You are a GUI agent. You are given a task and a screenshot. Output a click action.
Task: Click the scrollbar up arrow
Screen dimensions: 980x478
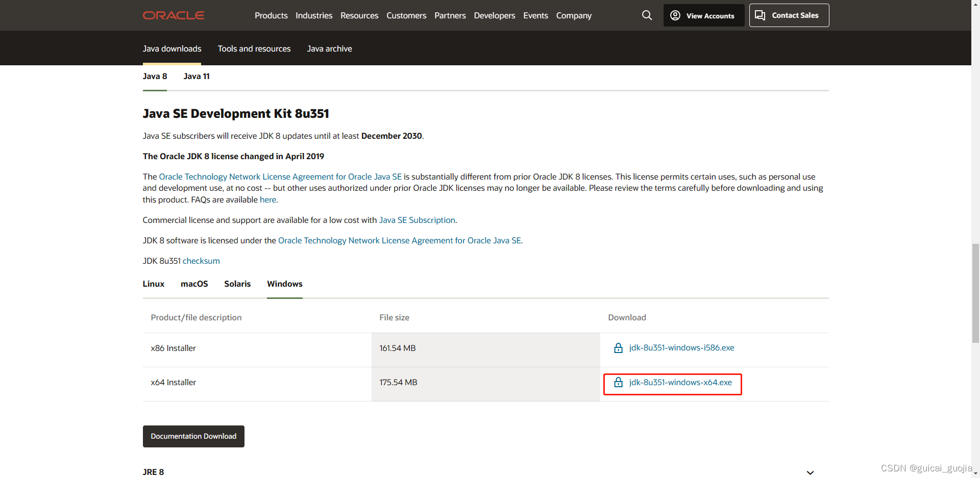975,4
